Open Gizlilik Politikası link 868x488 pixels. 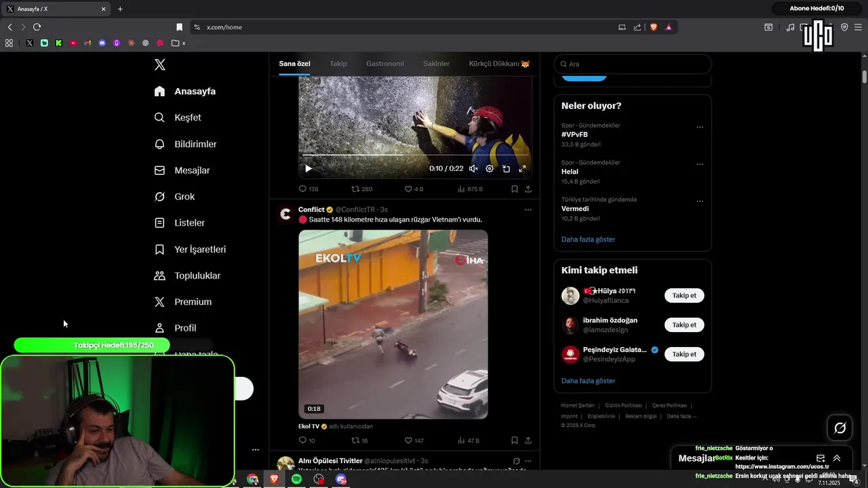623,405
